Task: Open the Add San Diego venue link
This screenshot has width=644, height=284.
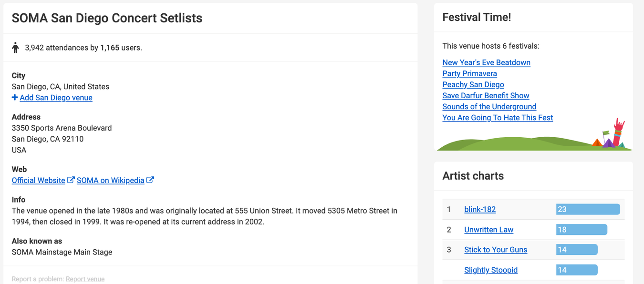Action: [x=56, y=98]
